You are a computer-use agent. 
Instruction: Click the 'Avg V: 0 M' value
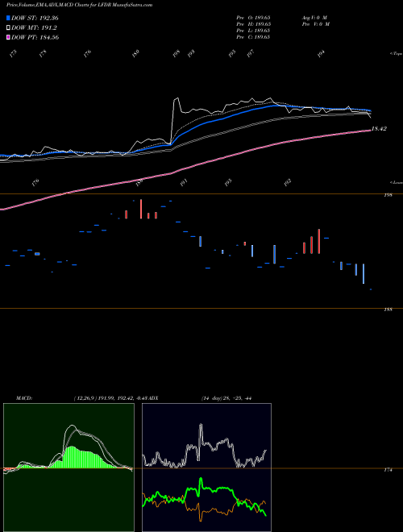click(x=314, y=18)
